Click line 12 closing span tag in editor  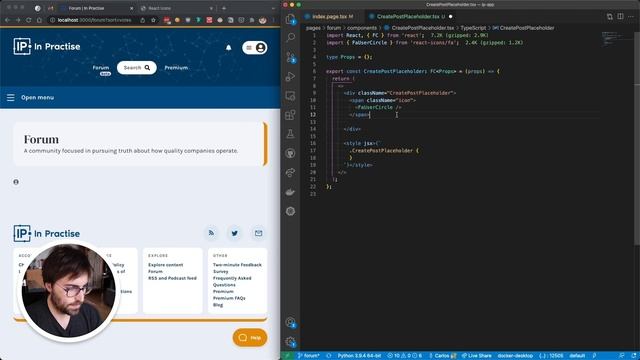tap(359, 115)
